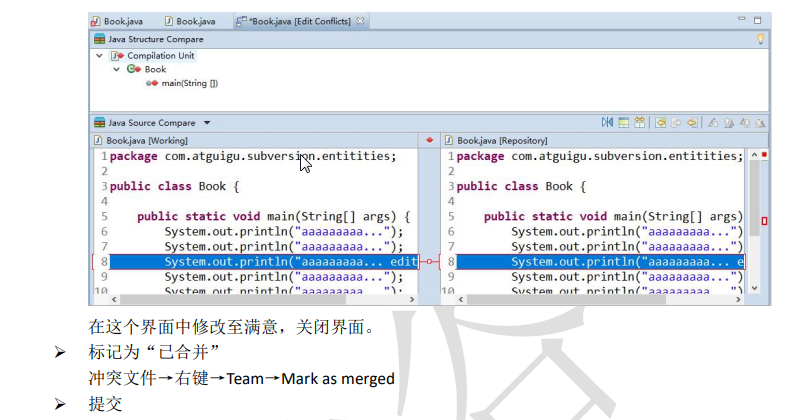Click line 7 println in Working pane
This screenshot has height=420, width=791.
284,247
